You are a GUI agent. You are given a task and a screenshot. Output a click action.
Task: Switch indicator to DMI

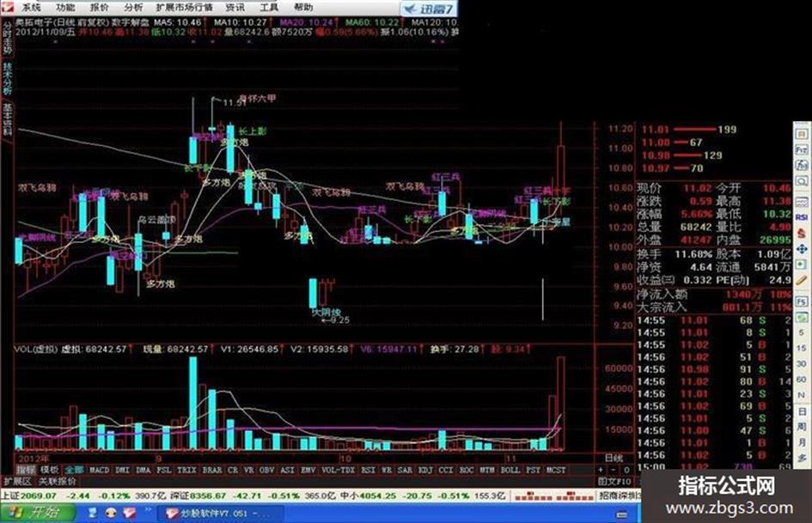click(122, 470)
